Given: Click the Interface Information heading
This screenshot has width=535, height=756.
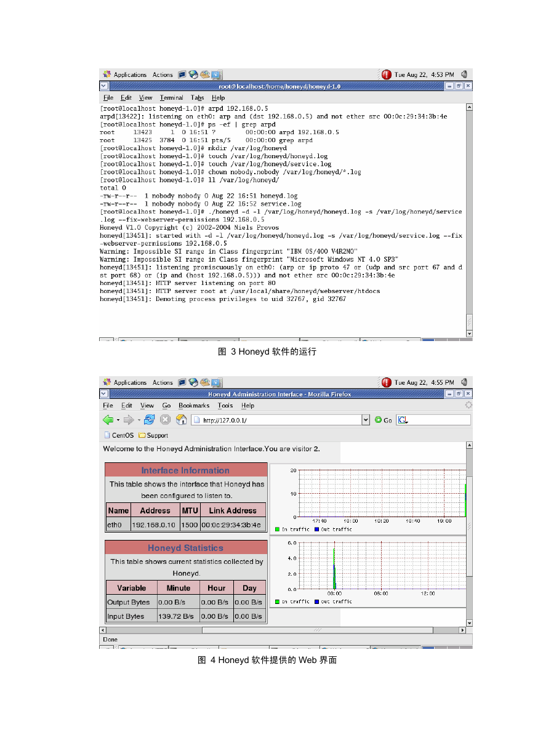Looking at the screenshot, I should (185, 470).
